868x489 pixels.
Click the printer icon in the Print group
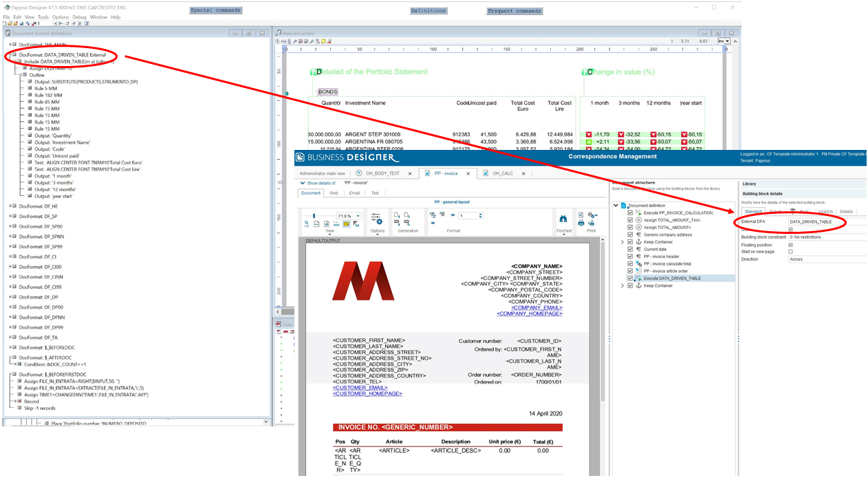click(x=581, y=224)
